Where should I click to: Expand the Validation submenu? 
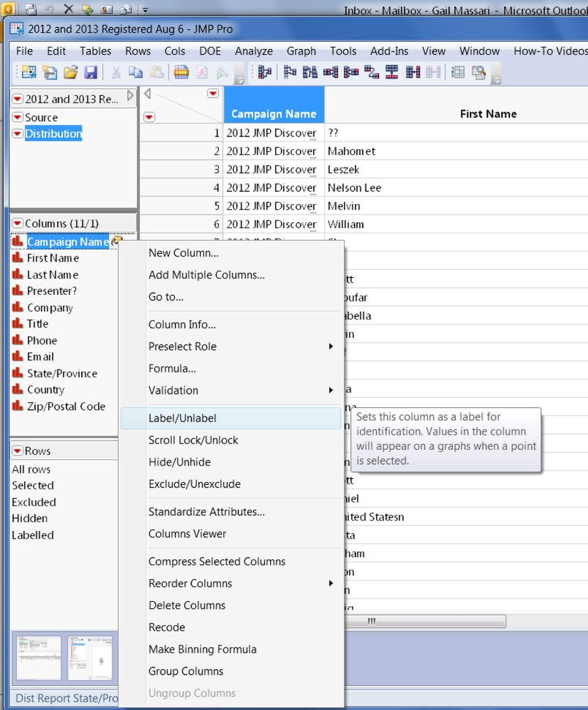(331, 390)
